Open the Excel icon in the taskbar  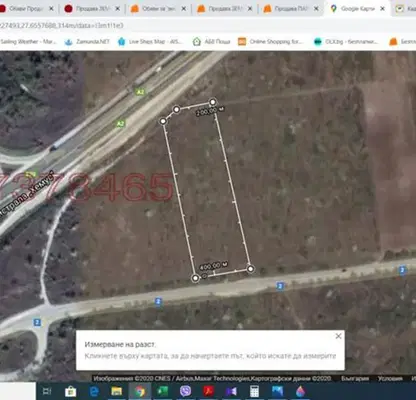pyautogui.click(x=162, y=391)
